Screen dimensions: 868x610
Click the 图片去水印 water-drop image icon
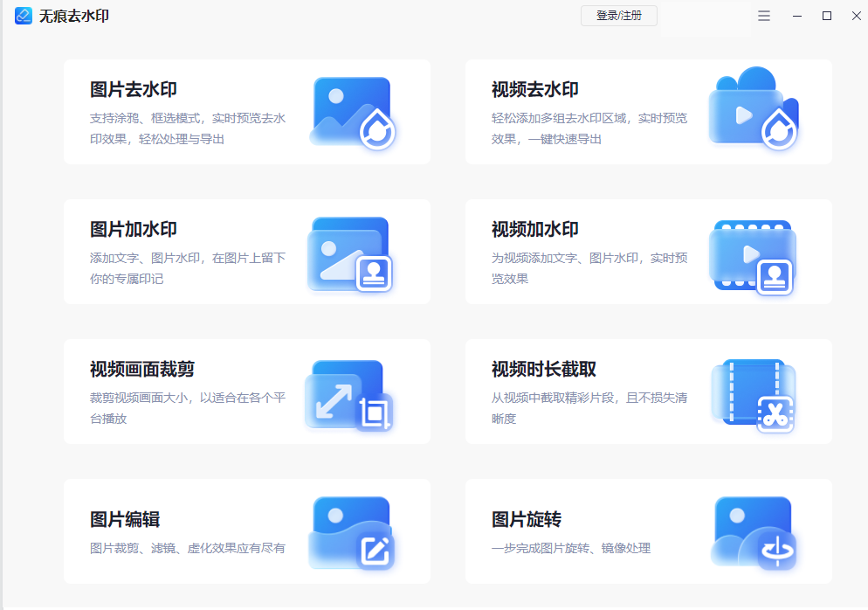(353, 113)
